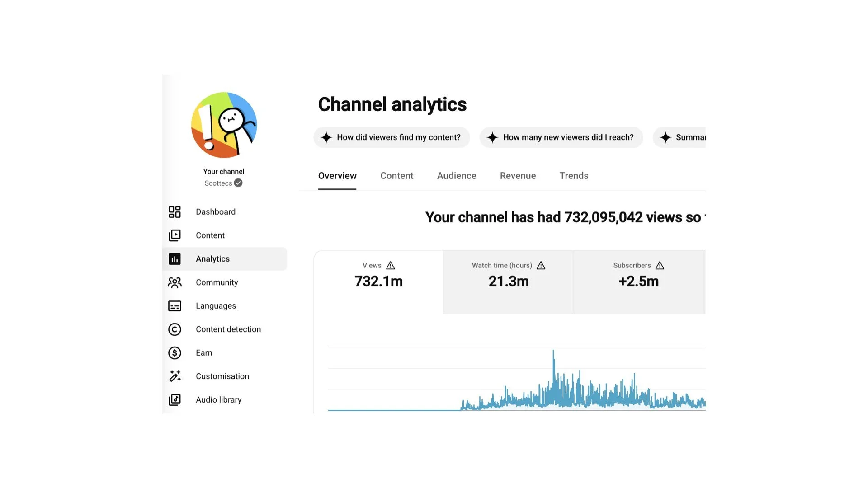
Task: Ask 'How did viewers find my content?'
Action: click(x=392, y=137)
